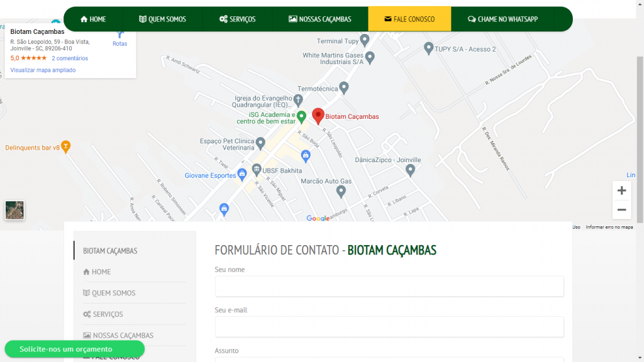Open the 2 comentários reviews link
The image size is (644, 362).
70,58
